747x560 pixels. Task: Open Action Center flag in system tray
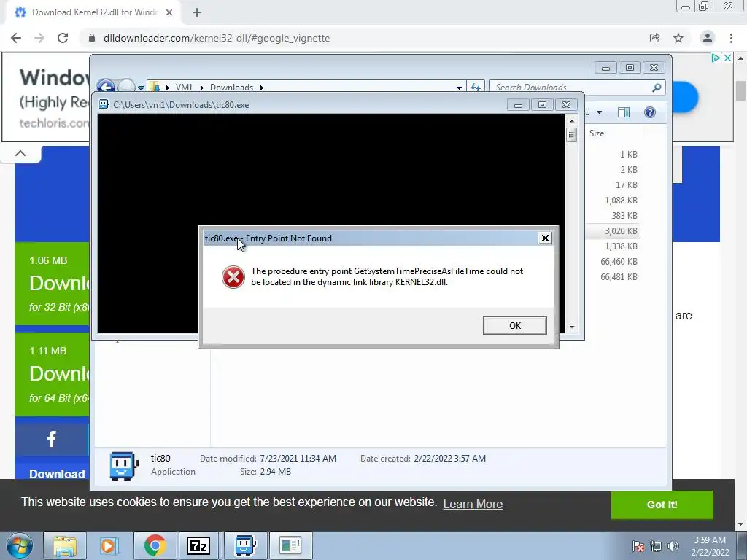(638, 546)
